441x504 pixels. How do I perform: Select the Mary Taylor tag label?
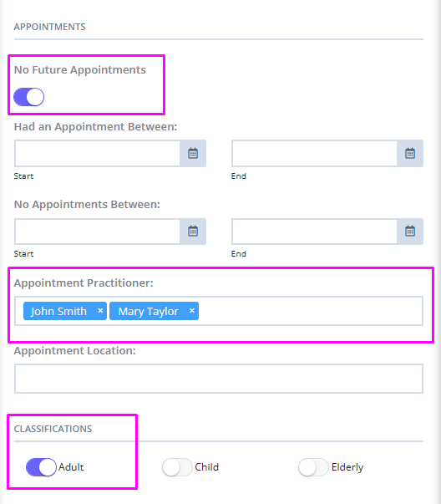(x=149, y=311)
